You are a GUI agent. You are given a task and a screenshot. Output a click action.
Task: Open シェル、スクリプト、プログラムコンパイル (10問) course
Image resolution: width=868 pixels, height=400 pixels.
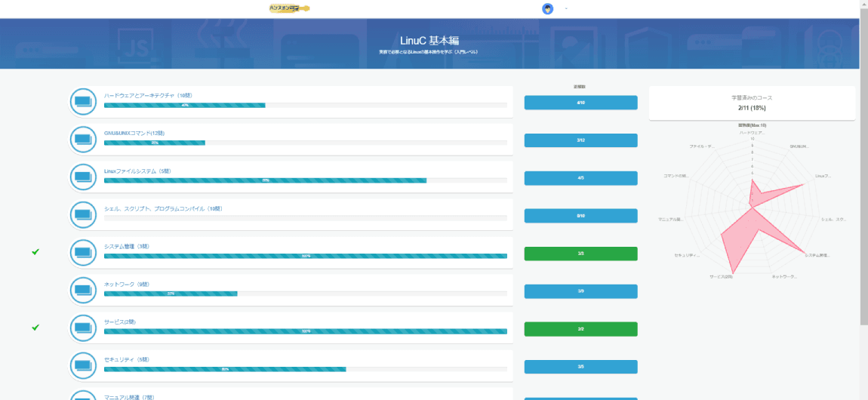(163, 208)
